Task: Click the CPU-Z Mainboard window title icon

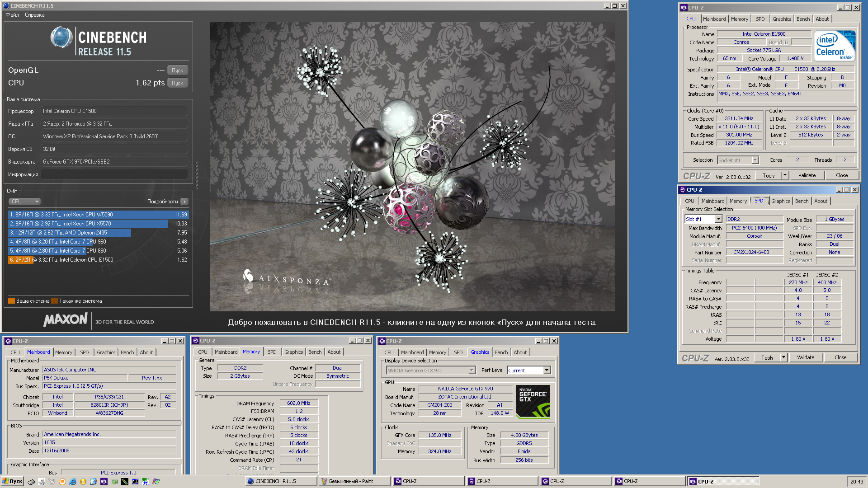Action: click(8, 341)
